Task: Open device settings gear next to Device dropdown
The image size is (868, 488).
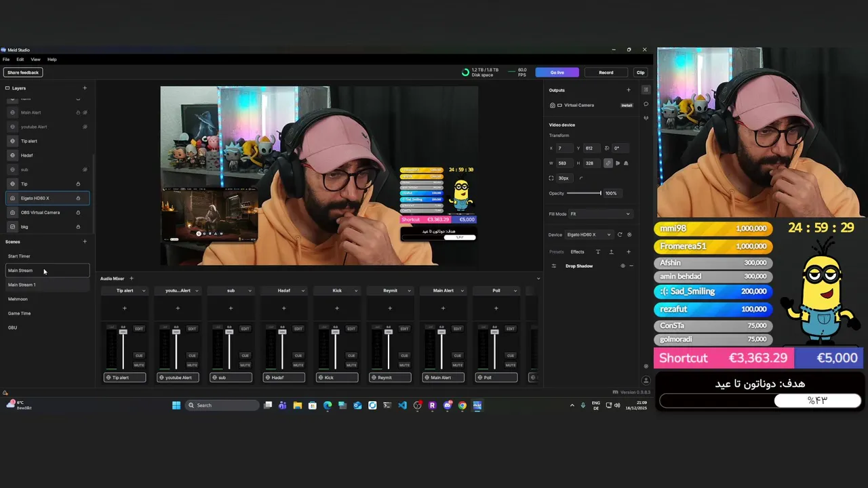Action: [629, 235]
